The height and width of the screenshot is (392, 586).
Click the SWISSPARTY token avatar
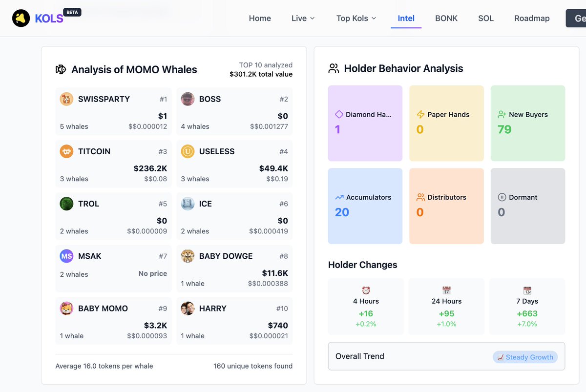[x=66, y=99]
